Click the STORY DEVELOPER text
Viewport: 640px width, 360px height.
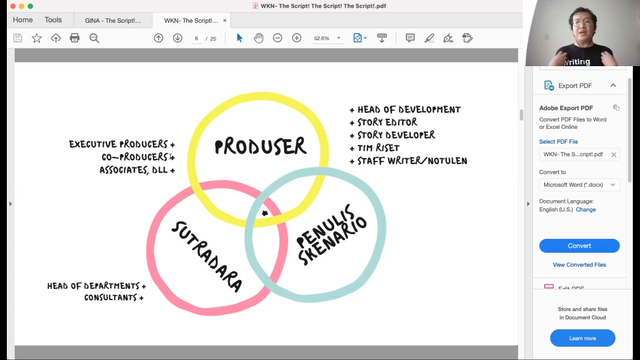tap(396, 135)
